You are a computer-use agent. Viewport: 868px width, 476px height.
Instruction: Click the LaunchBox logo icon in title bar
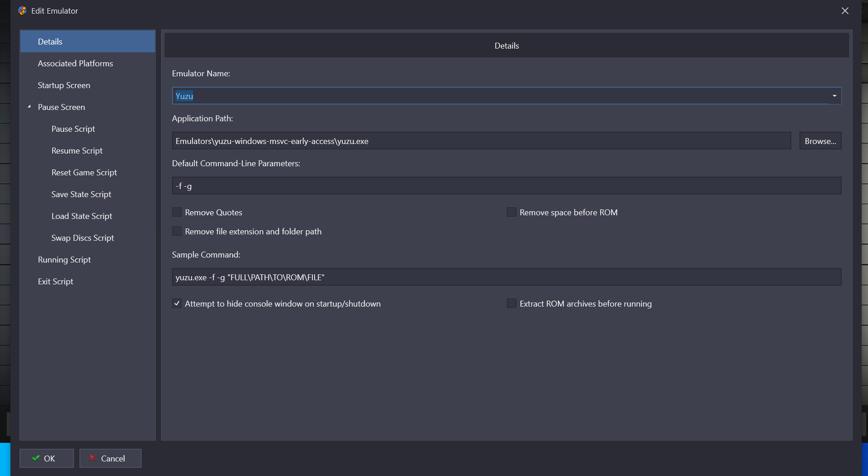(x=22, y=10)
